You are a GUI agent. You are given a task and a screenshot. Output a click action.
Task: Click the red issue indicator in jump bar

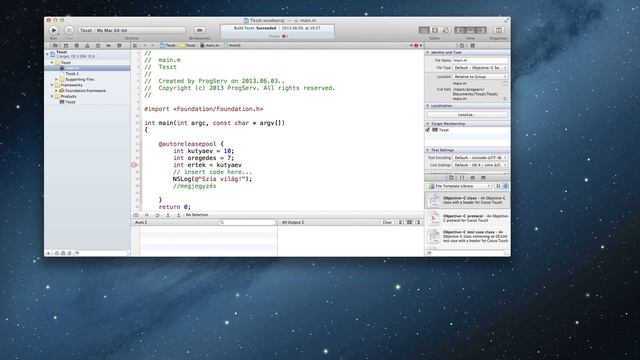(416, 46)
